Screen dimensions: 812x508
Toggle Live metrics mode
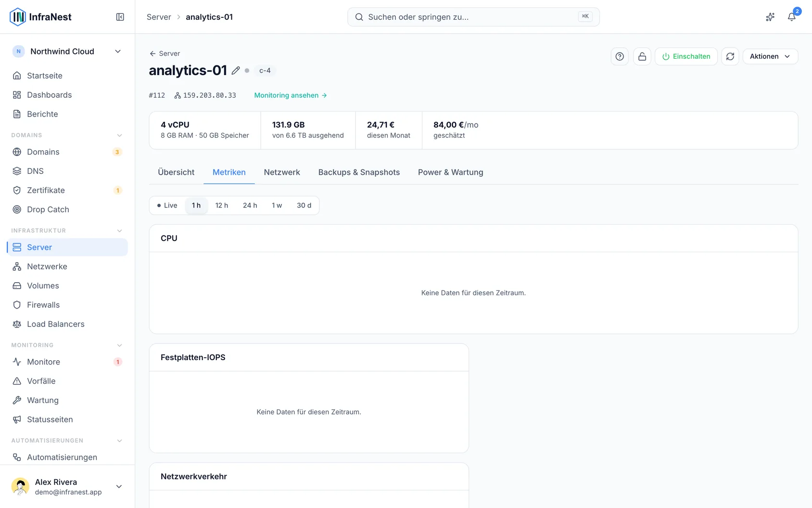167,205
